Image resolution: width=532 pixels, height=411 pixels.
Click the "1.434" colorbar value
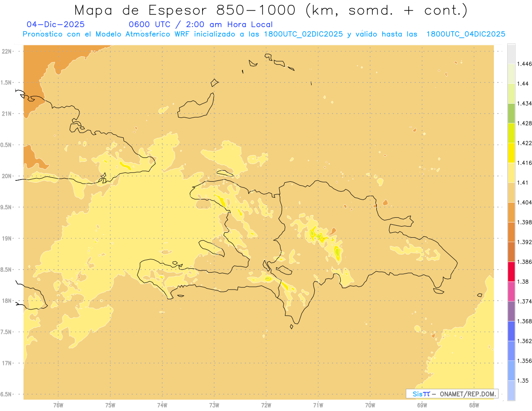(524, 103)
